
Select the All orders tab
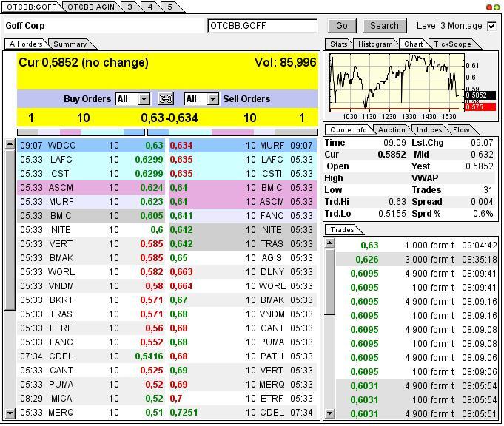click(26, 44)
